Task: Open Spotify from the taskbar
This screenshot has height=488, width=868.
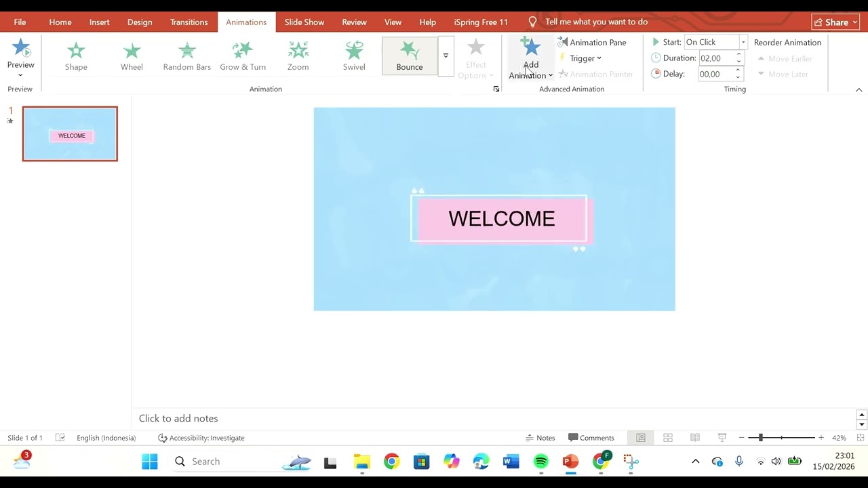Action: [541, 462]
